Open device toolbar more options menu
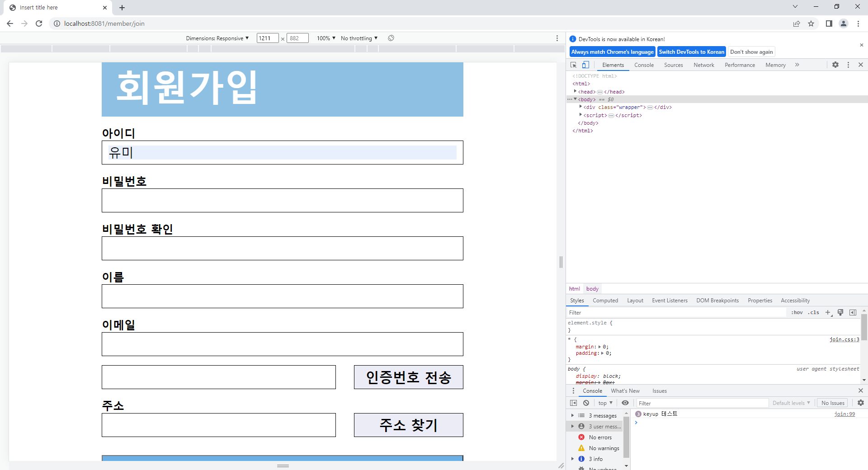 557,38
